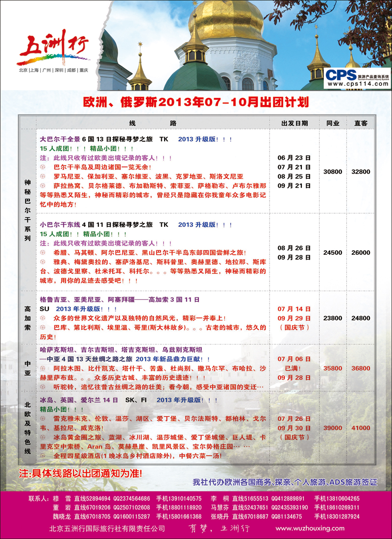Click the QQ number QQ2507102608
The height and width of the screenshot is (539, 392).
[x=132, y=507]
